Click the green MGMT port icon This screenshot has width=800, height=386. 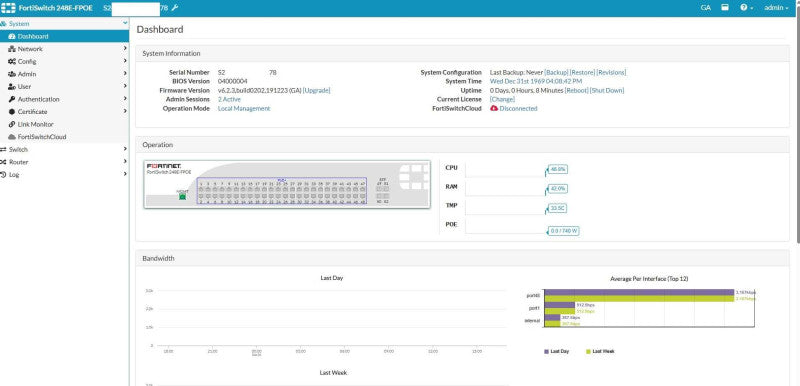pos(182,196)
